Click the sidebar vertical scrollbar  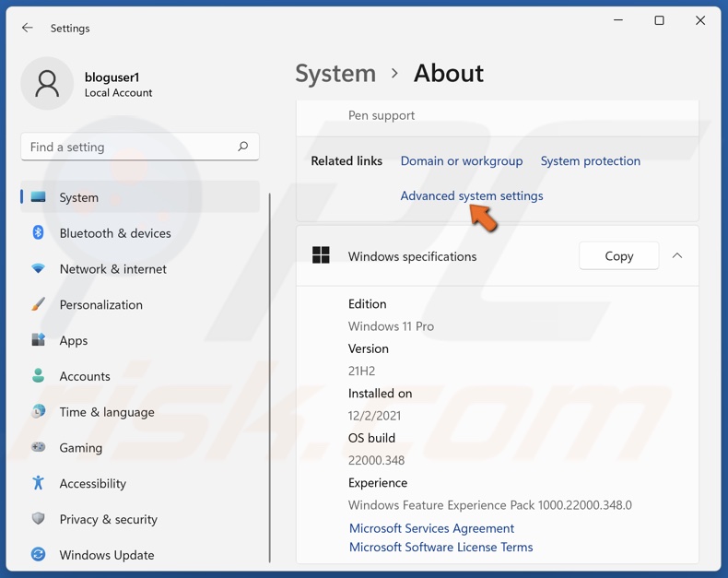tap(269, 377)
